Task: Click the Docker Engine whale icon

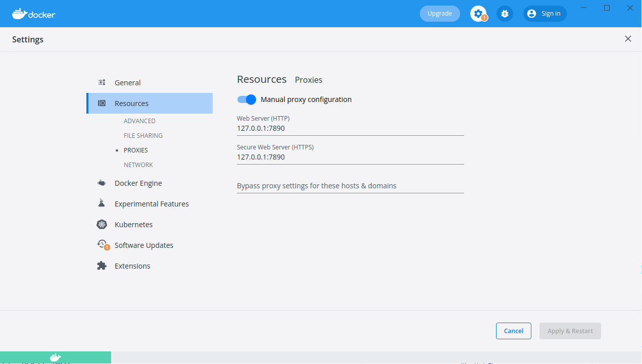Action: pyautogui.click(x=102, y=183)
